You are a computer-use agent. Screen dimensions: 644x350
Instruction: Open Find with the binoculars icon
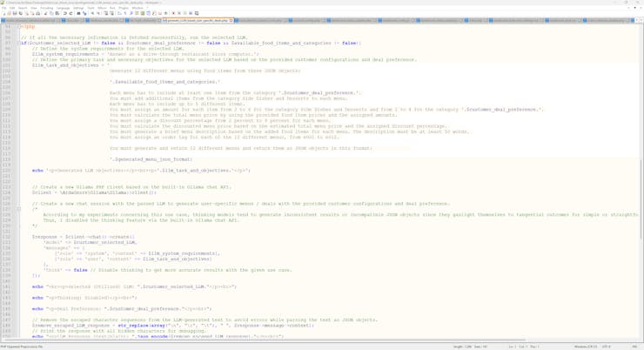[78, 13]
